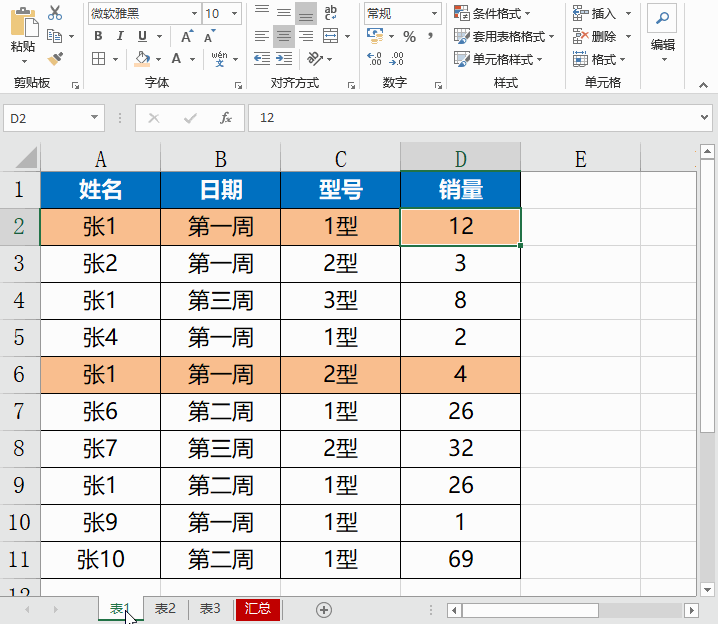Open font name dropdown 微软雅黑
Viewport: 718px width, 624px height.
[195, 13]
